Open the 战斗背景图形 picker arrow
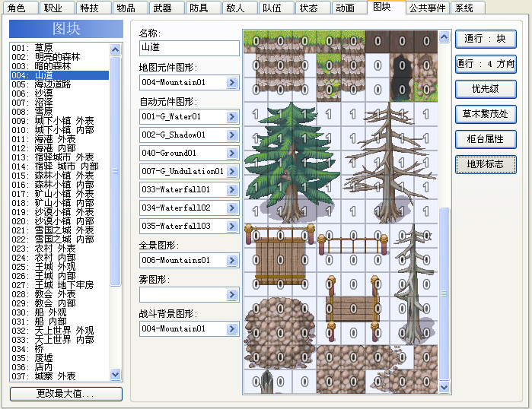 click(x=232, y=328)
